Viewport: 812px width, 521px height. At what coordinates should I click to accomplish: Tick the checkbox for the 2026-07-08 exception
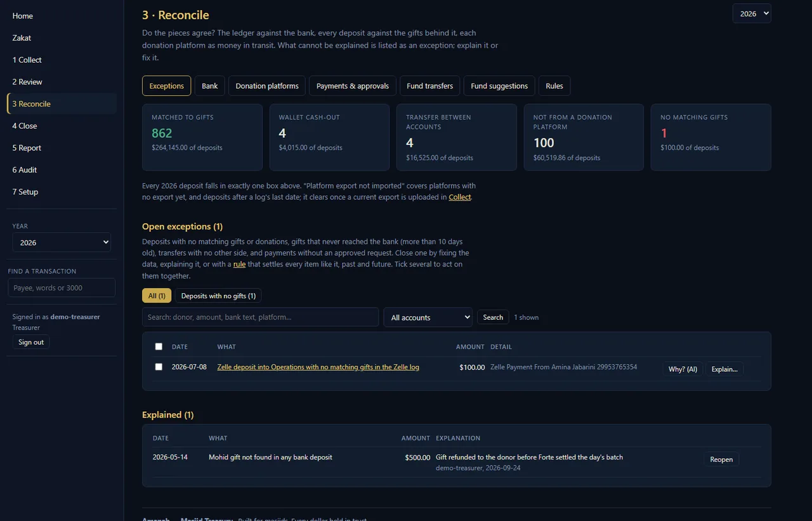click(159, 367)
